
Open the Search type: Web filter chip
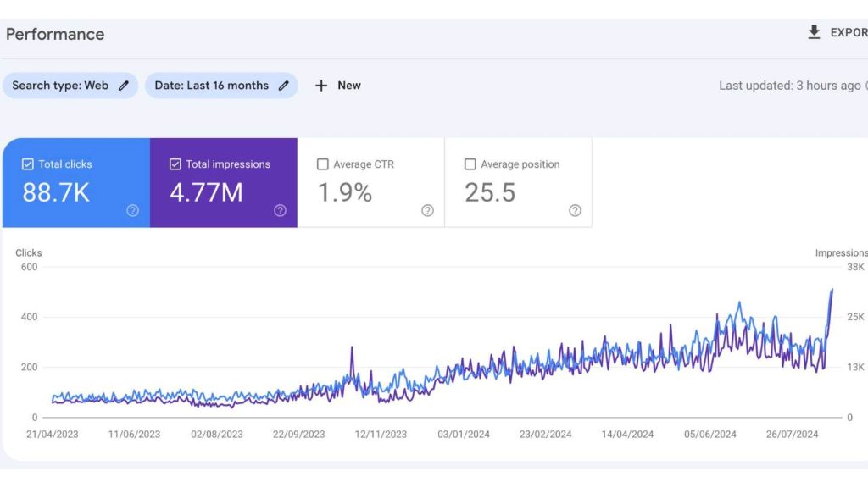(59, 86)
